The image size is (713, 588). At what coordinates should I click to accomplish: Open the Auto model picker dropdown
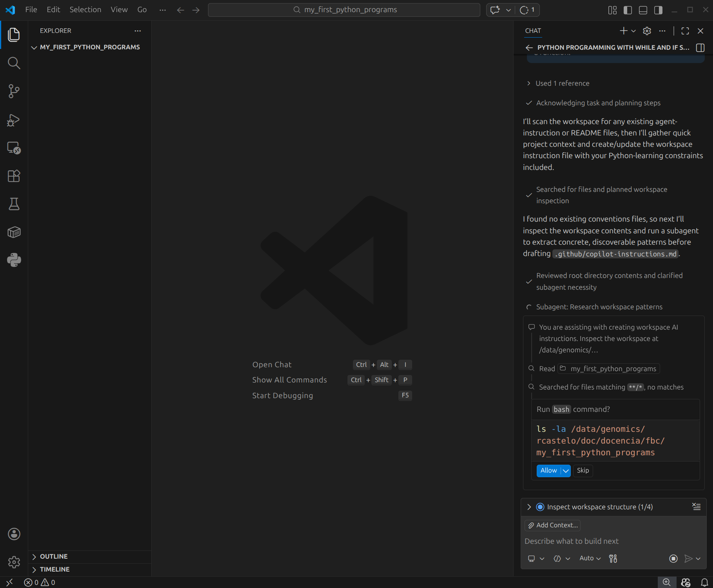click(590, 558)
